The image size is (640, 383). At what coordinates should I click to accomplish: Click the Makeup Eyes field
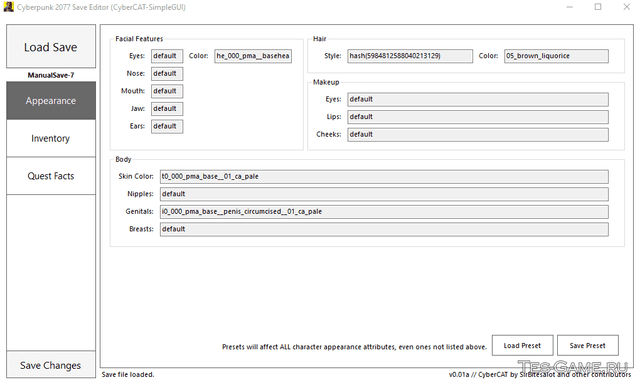point(478,99)
